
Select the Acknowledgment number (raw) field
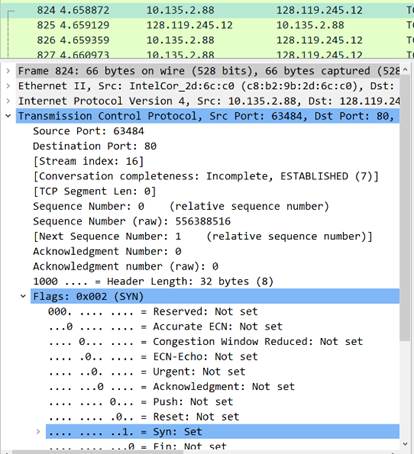point(125,266)
